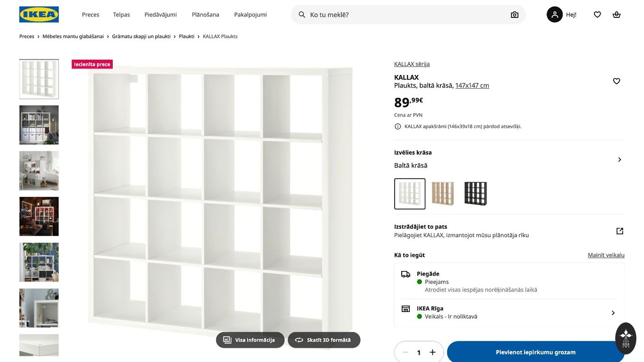Select the white KALLAX colour option
The image size is (644, 362).
pos(410,194)
